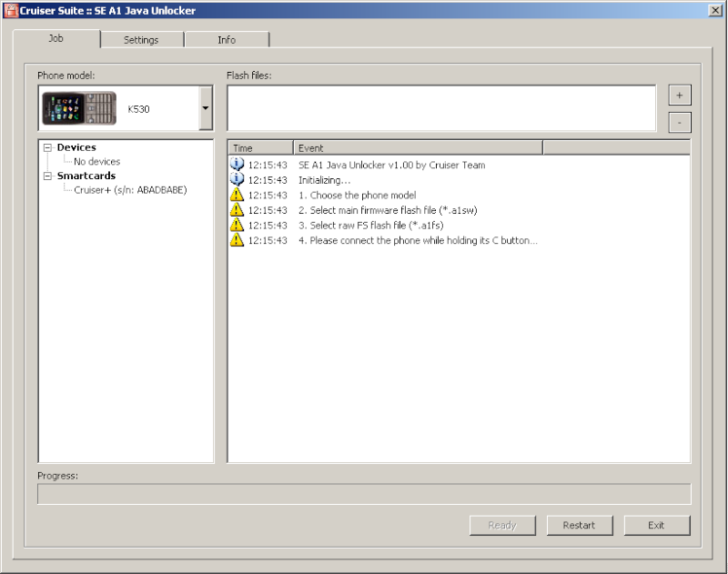Select 'Cruiser+ (s/n: ABADBABE)' smartcard entry
This screenshot has width=728, height=574.
tap(130, 190)
